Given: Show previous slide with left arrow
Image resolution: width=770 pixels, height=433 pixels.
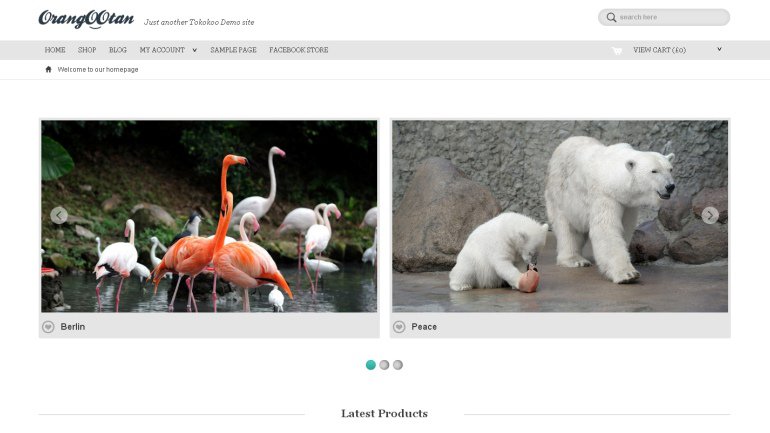Looking at the screenshot, I should 59,215.
